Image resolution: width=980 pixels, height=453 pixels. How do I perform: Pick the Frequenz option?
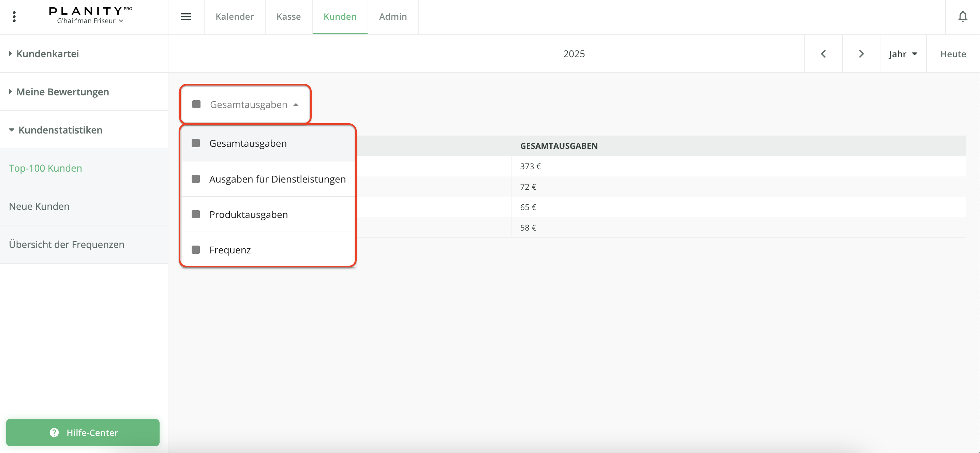pyautogui.click(x=230, y=250)
